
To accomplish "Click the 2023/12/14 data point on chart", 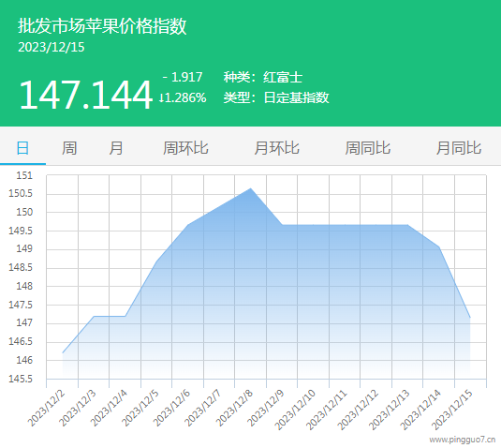I will pos(439,246).
